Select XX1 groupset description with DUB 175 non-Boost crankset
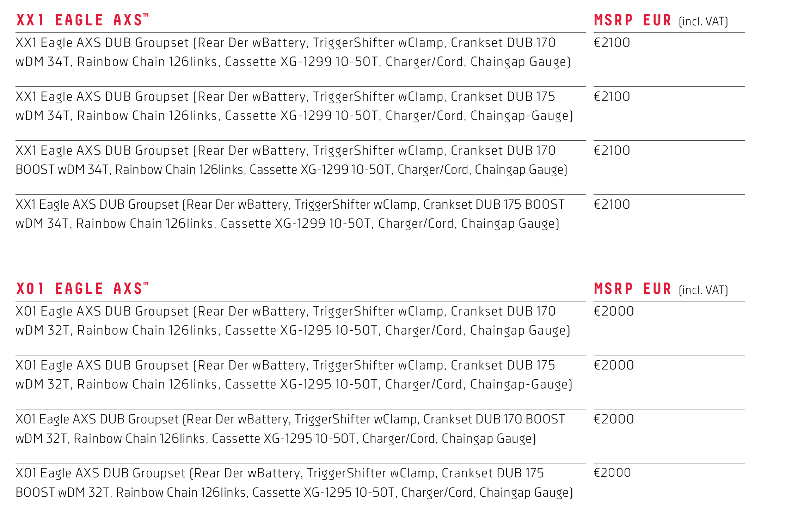Viewport: 798px width, 532px height. (294, 106)
